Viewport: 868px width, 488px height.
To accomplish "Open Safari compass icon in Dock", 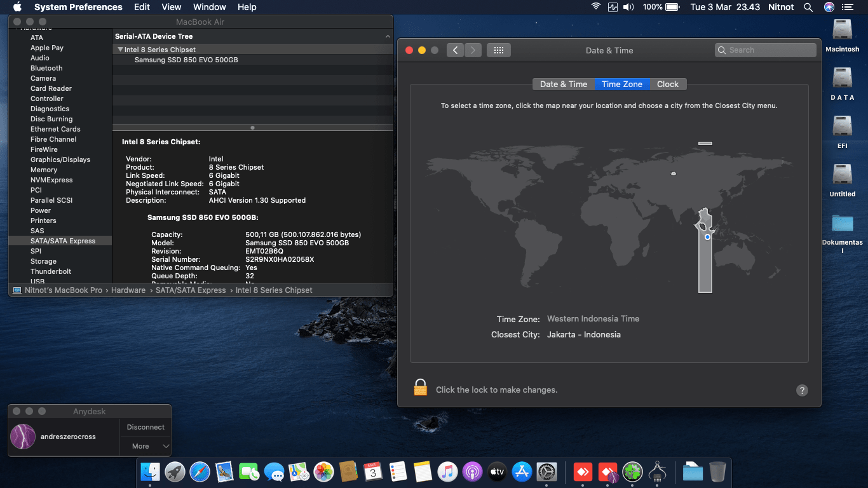I will (x=200, y=471).
